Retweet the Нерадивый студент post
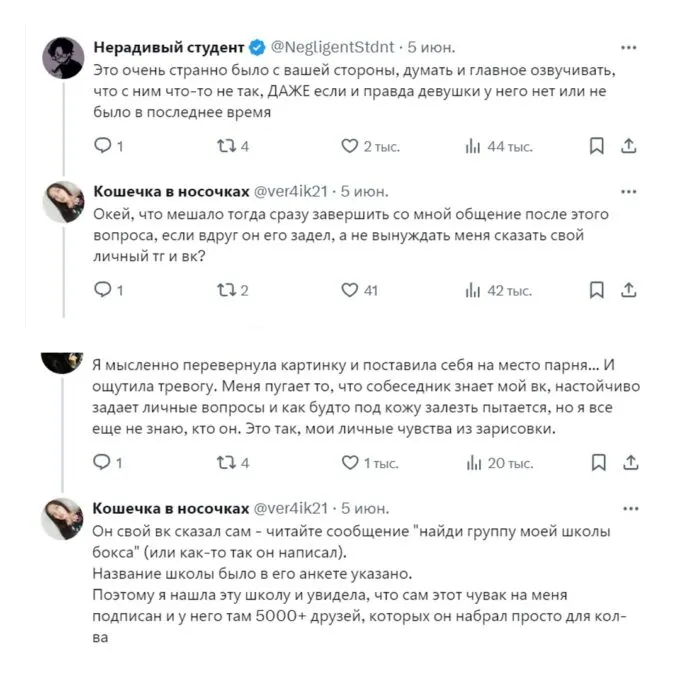Image resolution: width=680 pixels, height=680 pixels. click(x=228, y=147)
